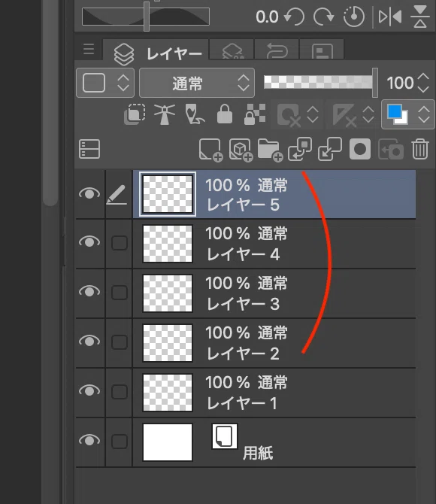This screenshot has width=436, height=504.
Task: Flip canvas horizontally icon
Action: (390, 17)
